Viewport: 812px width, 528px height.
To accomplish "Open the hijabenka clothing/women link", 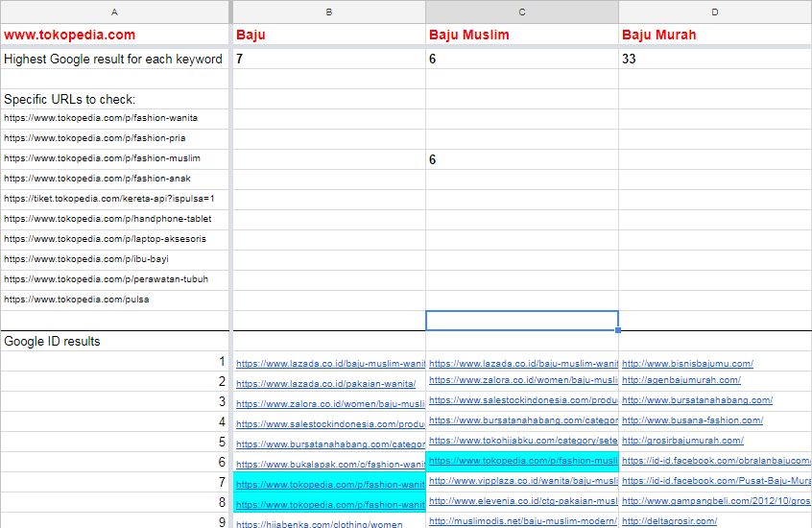I will (319, 524).
